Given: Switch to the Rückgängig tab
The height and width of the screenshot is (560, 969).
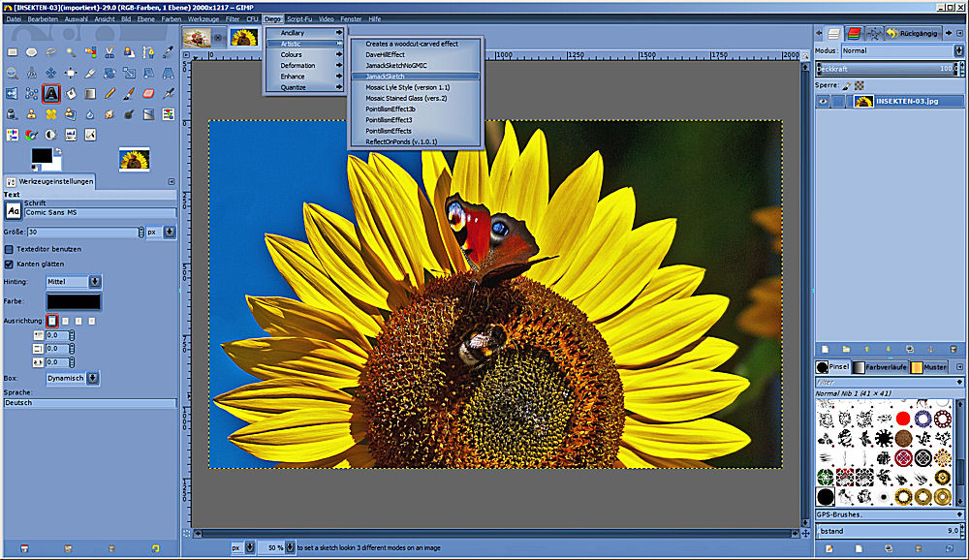Looking at the screenshot, I should [912, 33].
